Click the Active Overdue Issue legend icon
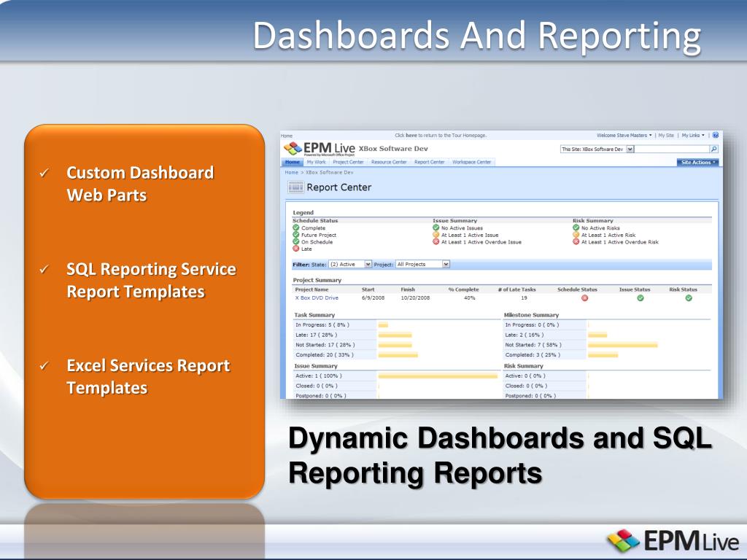Screen dimensions: 747x560 [x=436, y=242]
